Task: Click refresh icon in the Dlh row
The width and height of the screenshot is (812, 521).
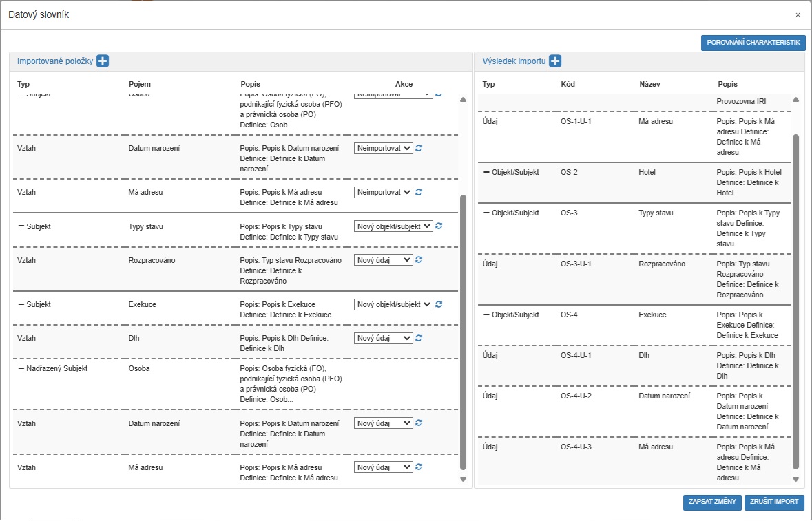Action: [x=419, y=338]
